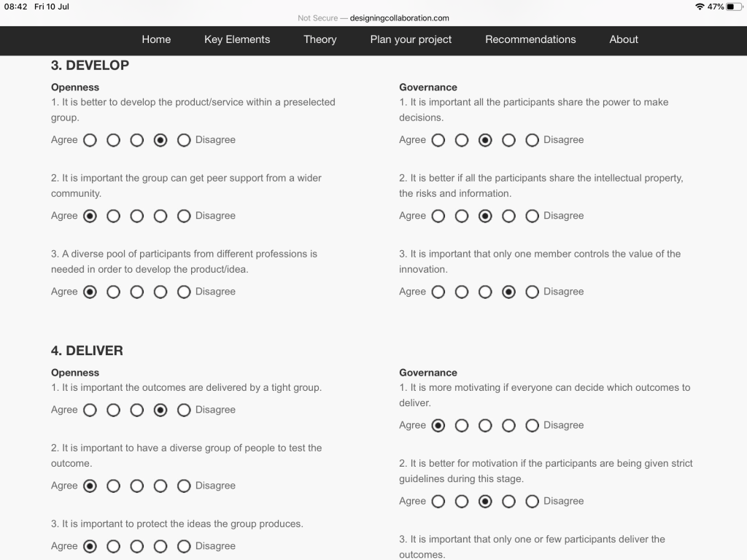Tap the Wi-Fi status icon
The width and height of the screenshot is (747, 560).
pos(700,7)
